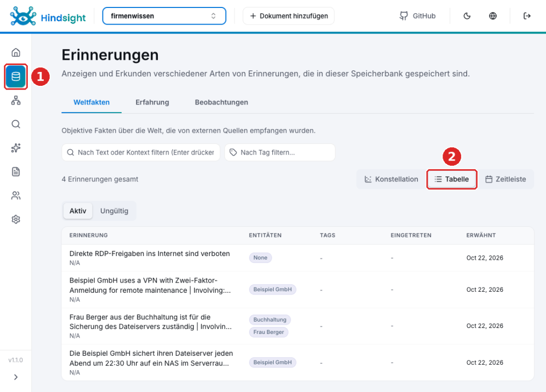Click the ERWÄHNT column header
Viewport: 546px width, 392px height.
click(481, 236)
